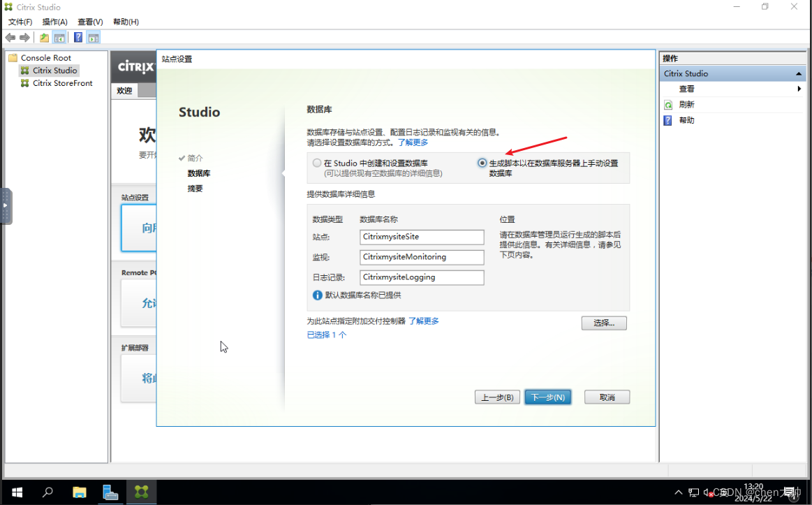Open the 文件(F) menu

pyautogui.click(x=20, y=22)
